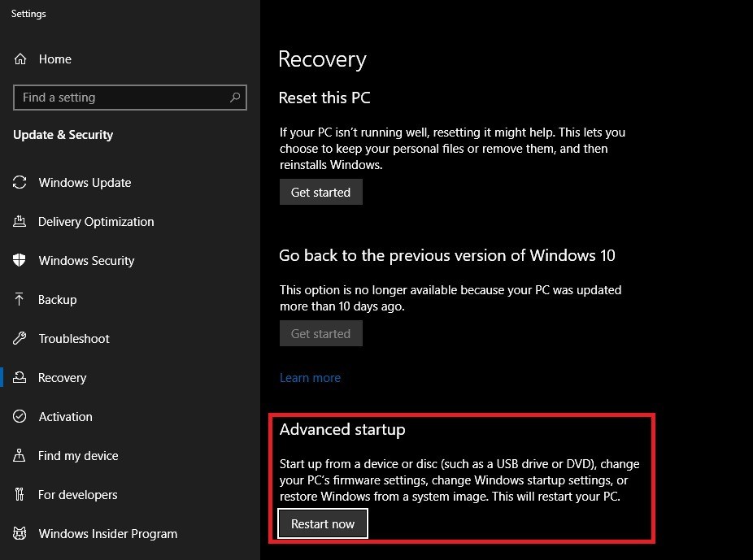The height and width of the screenshot is (560, 753).
Task: Click the Backup icon in sidebar
Action: pyautogui.click(x=20, y=300)
